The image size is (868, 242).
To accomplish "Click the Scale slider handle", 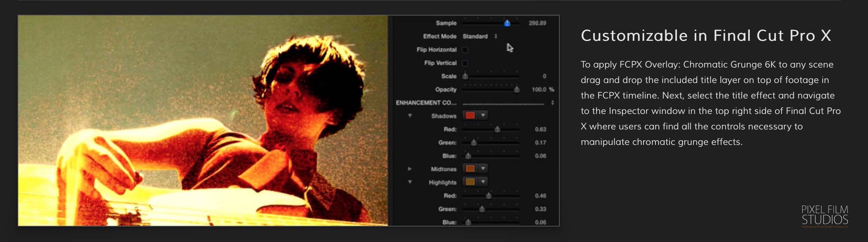I will pos(465,76).
